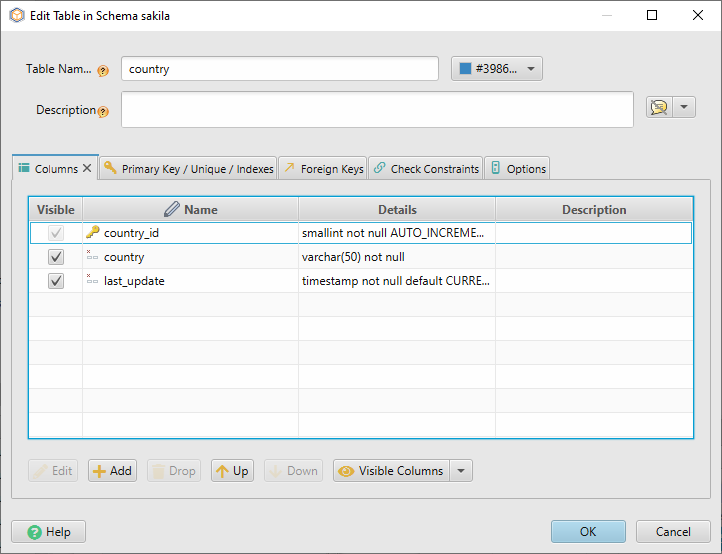Click into the Description text area
The image size is (722, 554).
[377, 109]
